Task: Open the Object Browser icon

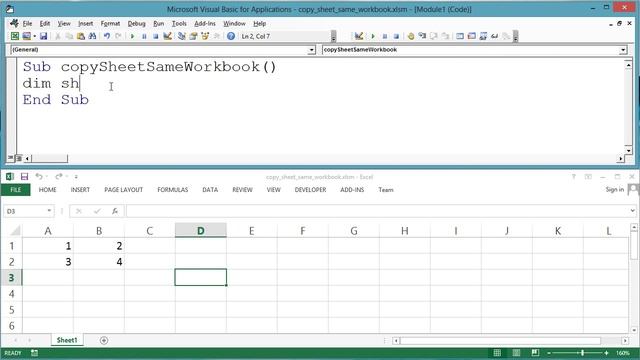Action: [205, 36]
